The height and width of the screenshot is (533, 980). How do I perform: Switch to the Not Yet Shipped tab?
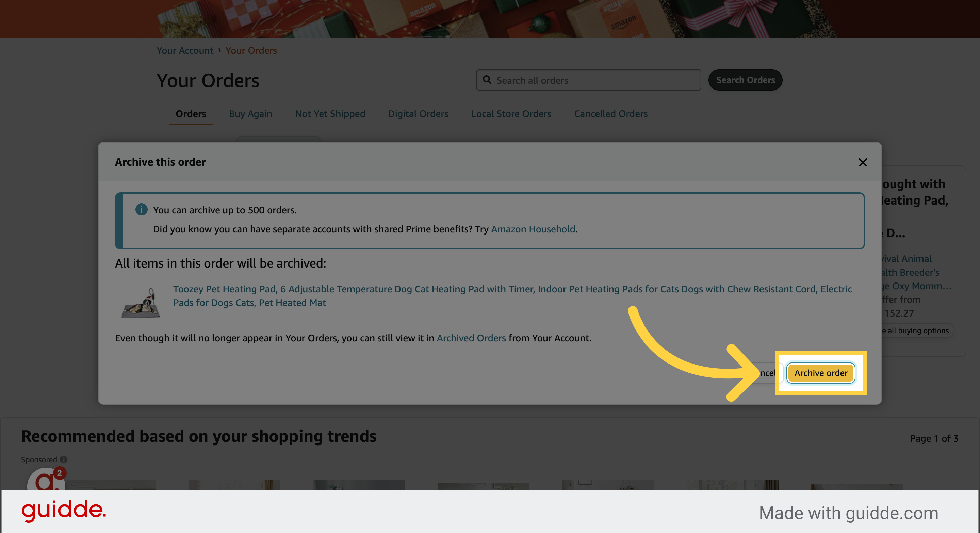pyautogui.click(x=330, y=114)
